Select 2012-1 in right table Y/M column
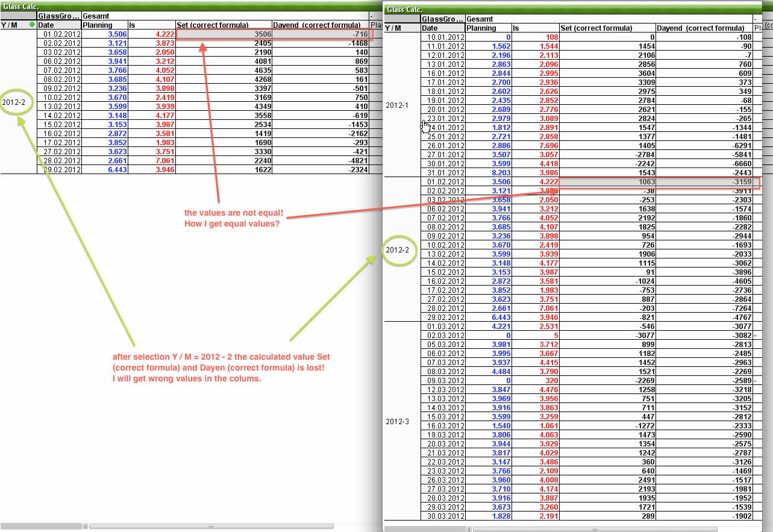Image resolution: width=773 pixels, height=532 pixels. click(397, 105)
